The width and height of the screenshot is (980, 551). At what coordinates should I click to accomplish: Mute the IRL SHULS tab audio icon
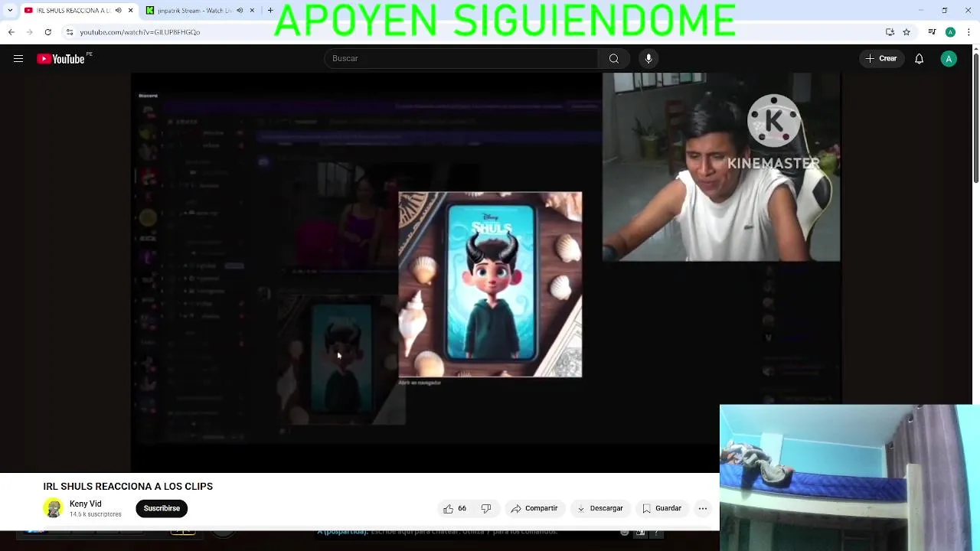[118, 11]
